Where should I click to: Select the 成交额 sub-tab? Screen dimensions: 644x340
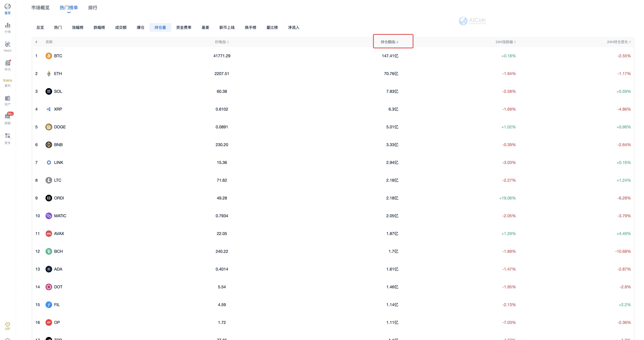tap(121, 27)
